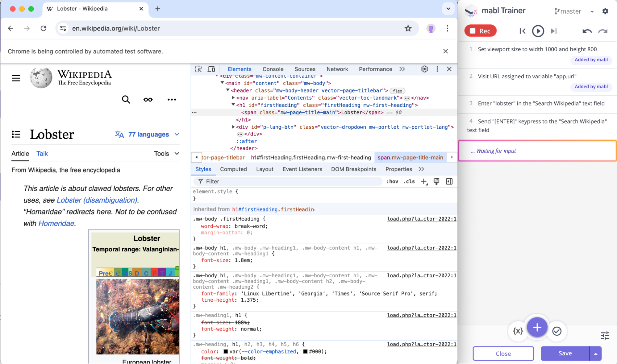Click the Close button in mabl Trainer
This screenshot has height=364, width=617.
pyautogui.click(x=503, y=354)
